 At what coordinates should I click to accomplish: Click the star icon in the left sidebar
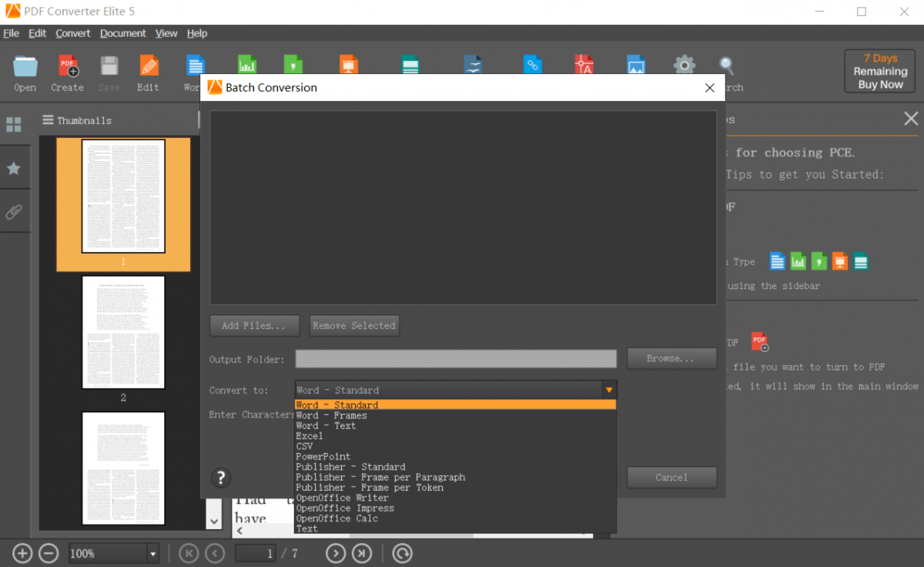click(x=13, y=167)
